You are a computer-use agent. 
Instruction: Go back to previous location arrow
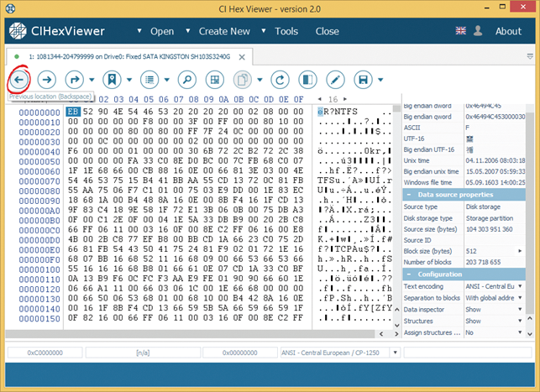coord(19,80)
